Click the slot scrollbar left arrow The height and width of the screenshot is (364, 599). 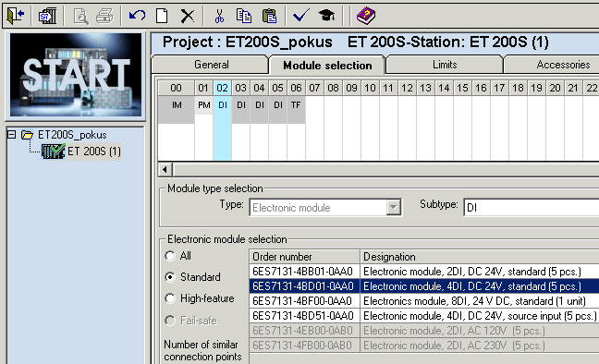[x=165, y=169]
